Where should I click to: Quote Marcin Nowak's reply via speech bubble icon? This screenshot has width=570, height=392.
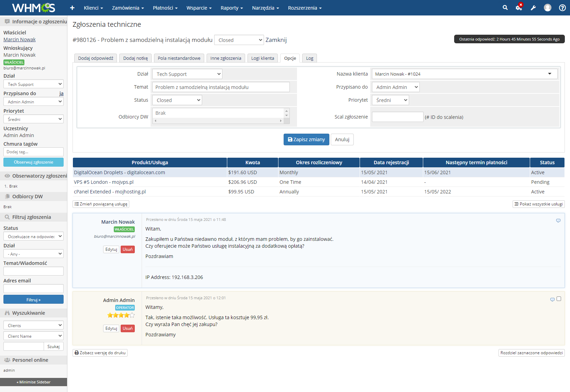pos(558,221)
